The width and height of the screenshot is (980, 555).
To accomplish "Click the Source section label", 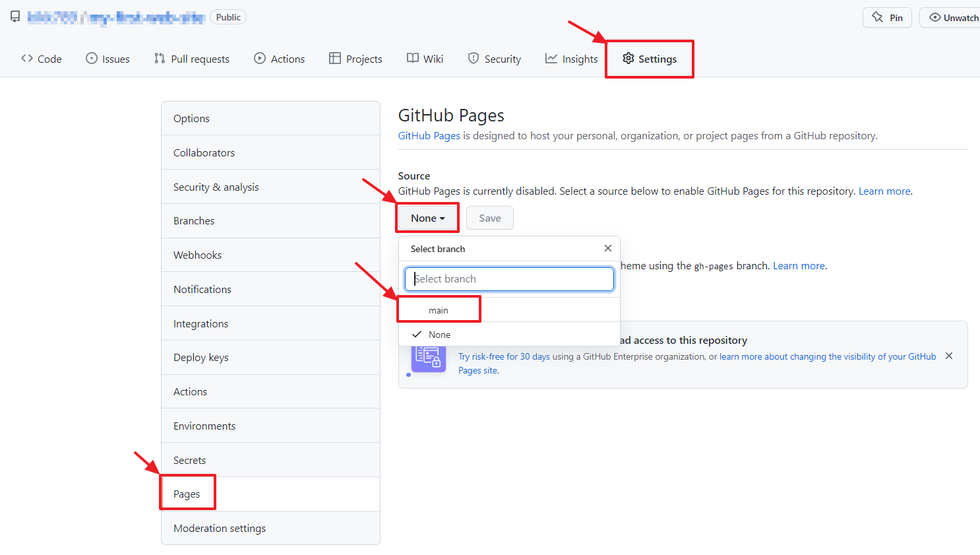I will [414, 176].
